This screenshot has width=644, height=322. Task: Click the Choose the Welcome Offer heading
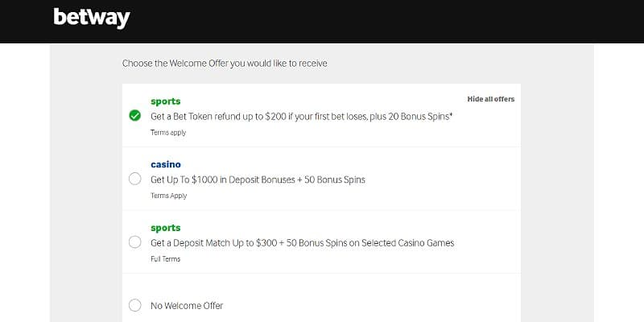(225, 63)
